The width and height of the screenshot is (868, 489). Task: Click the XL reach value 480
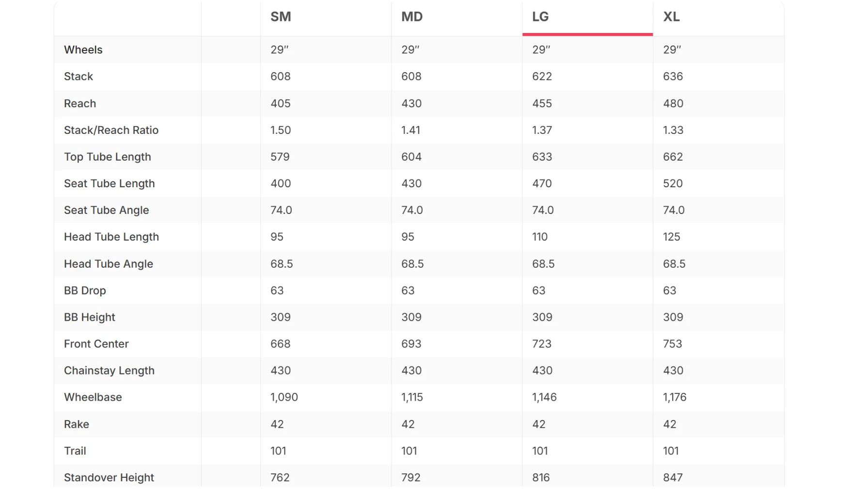click(x=673, y=103)
